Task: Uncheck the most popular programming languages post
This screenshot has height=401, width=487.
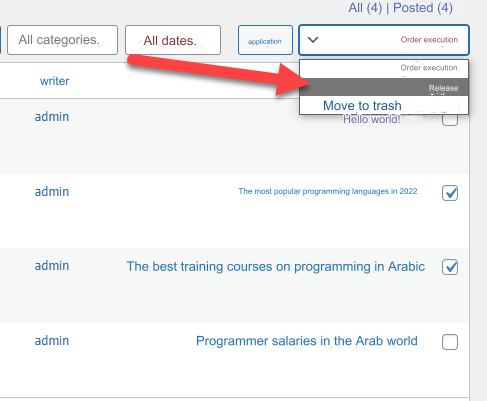Action: coord(450,193)
